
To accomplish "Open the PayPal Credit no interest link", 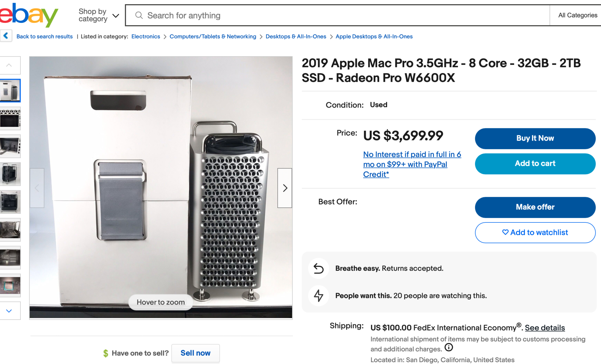I will pos(412,164).
